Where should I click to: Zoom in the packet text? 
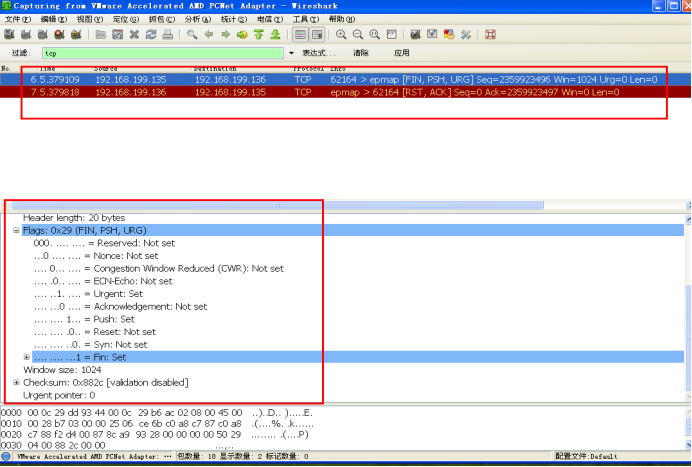click(x=341, y=34)
